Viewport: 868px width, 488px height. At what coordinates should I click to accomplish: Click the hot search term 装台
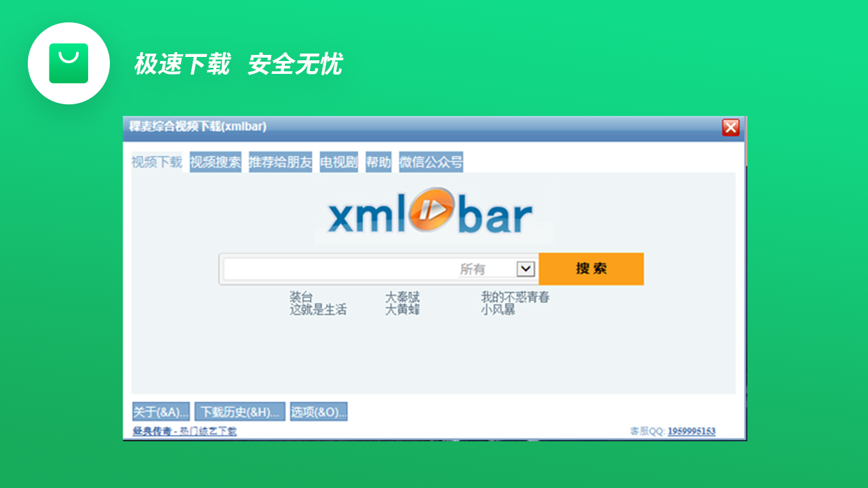pyautogui.click(x=301, y=297)
